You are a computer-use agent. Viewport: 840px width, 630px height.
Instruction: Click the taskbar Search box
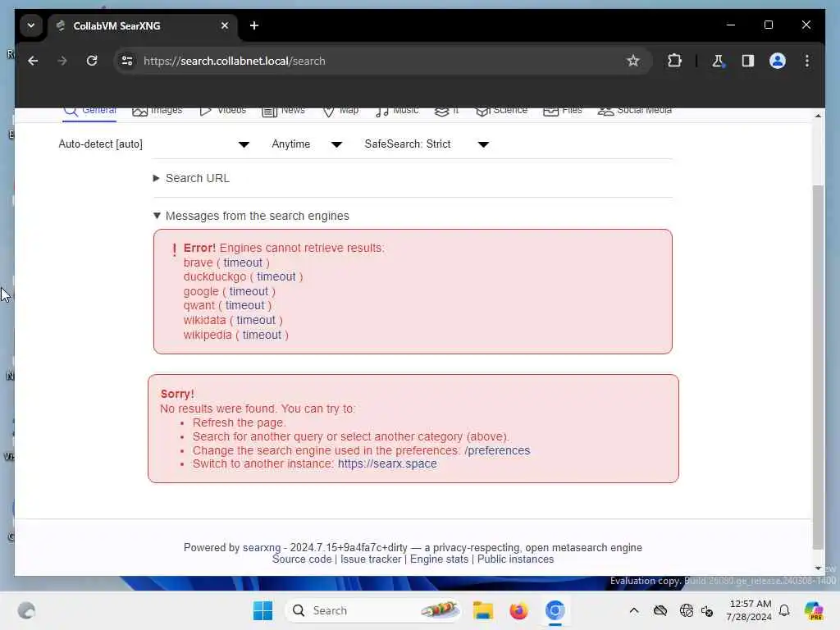[x=373, y=610]
